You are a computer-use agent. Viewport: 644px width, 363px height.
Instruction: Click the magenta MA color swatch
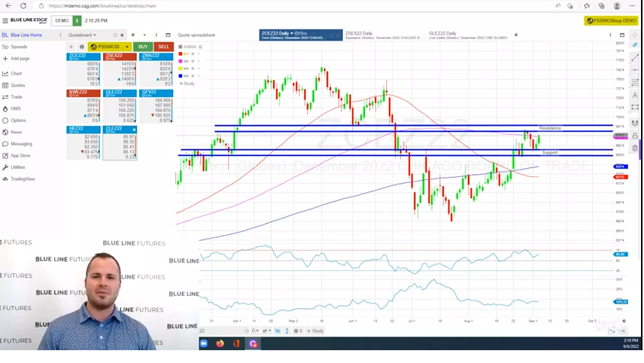pos(181,61)
